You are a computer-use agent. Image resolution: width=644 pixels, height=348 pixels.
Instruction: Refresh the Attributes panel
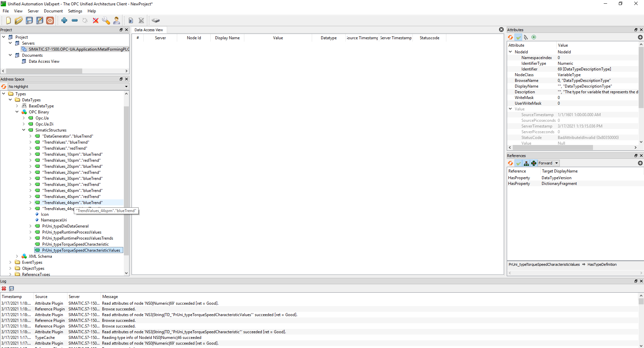click(510, 37)
